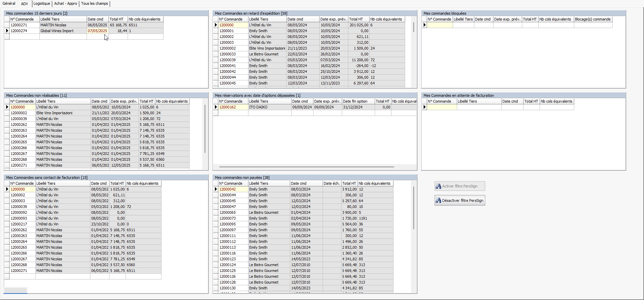The width and height of the screenshot is (644, 300).
Task: Sort late shipments by Date exp. prév. column
Action: 333,19
